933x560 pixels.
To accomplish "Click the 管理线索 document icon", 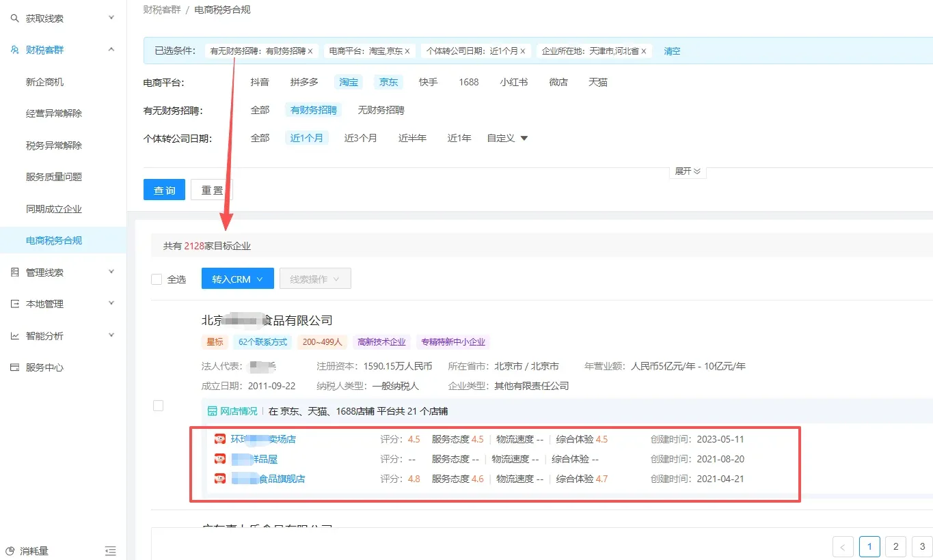I will pyautogui.click(x=15, y=272).
